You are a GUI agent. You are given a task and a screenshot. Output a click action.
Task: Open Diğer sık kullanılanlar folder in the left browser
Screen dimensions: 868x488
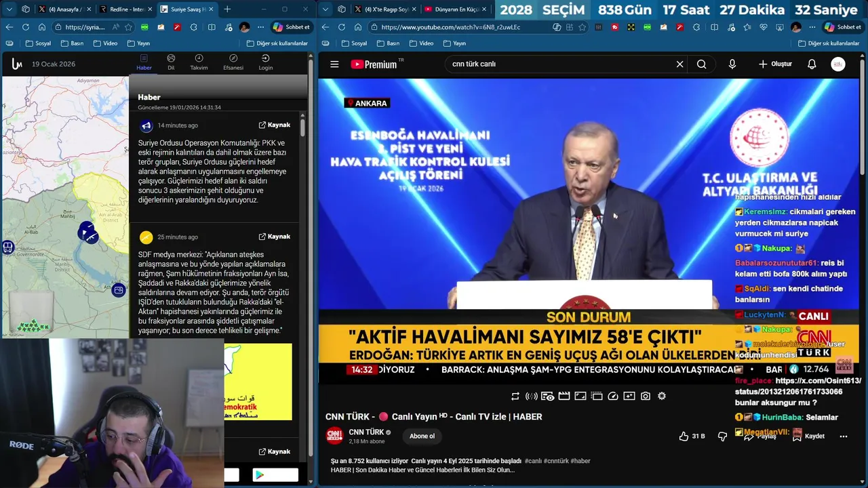click(x=276, y=43)
